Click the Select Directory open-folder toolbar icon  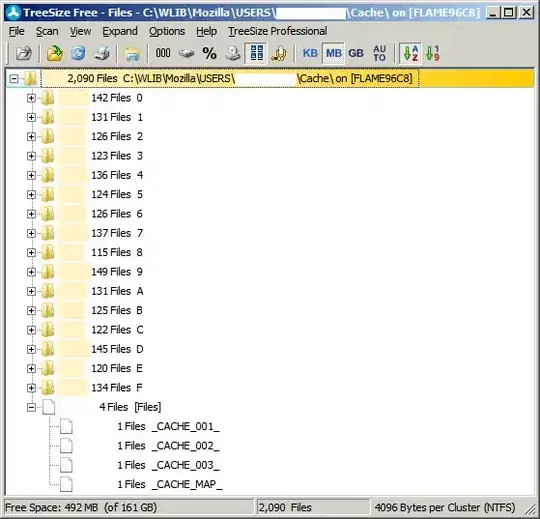23,53
